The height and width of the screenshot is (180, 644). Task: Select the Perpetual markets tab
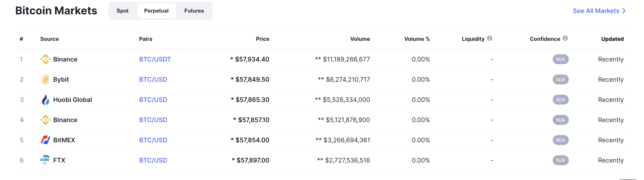click(156, 11)
